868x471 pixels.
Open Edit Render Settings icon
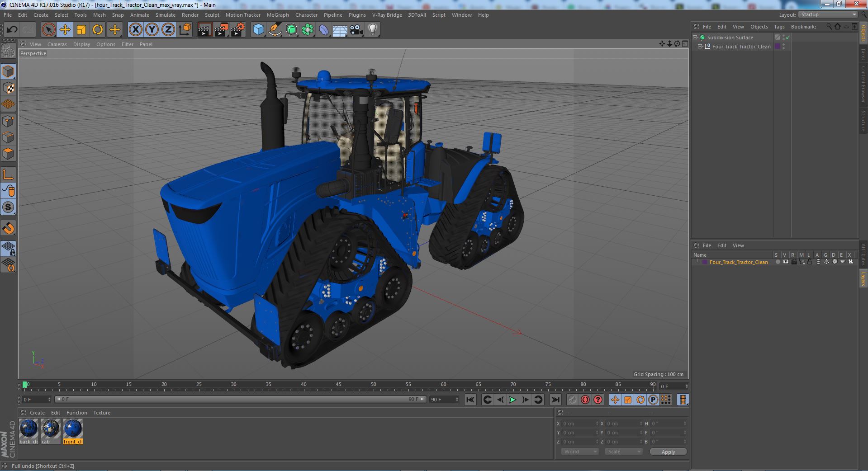pos(238,30)
